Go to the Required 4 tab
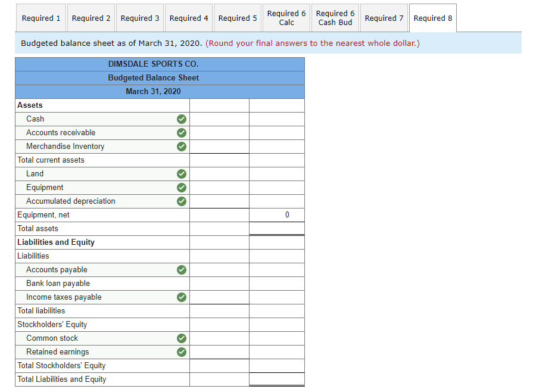 (189, 18)
